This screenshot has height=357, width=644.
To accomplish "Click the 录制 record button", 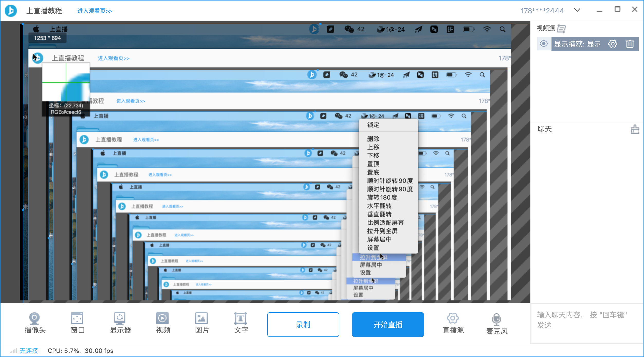I will tap(303, 325).
